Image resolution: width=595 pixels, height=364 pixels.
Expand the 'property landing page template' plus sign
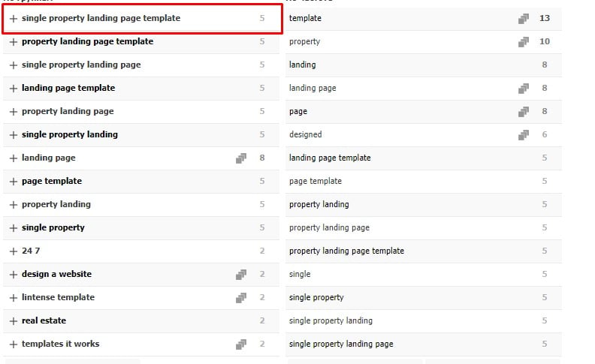pyautogui.click(x=14, y=41)
